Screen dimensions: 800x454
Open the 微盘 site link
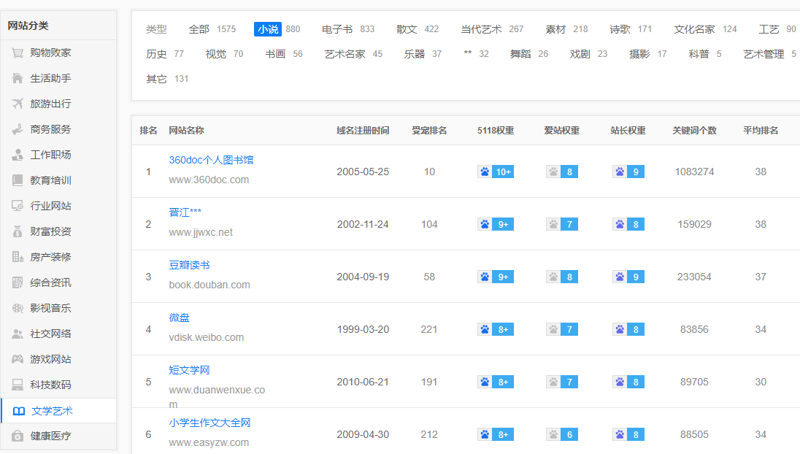pyautogui.click(x=179, y=317)
